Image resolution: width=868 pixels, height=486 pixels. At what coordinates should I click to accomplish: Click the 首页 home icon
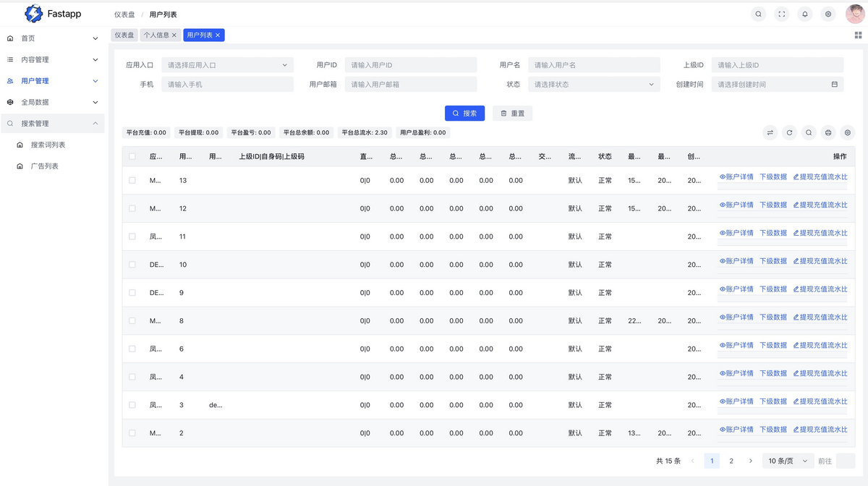(10, 38)
